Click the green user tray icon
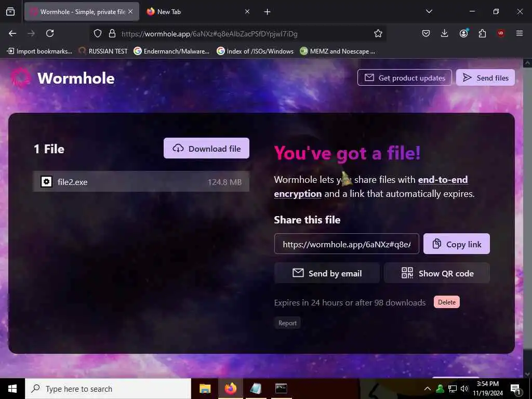Image resolution: width=532 pixels, height=399 pixels. pyautogui.click(x=440, y=389)
